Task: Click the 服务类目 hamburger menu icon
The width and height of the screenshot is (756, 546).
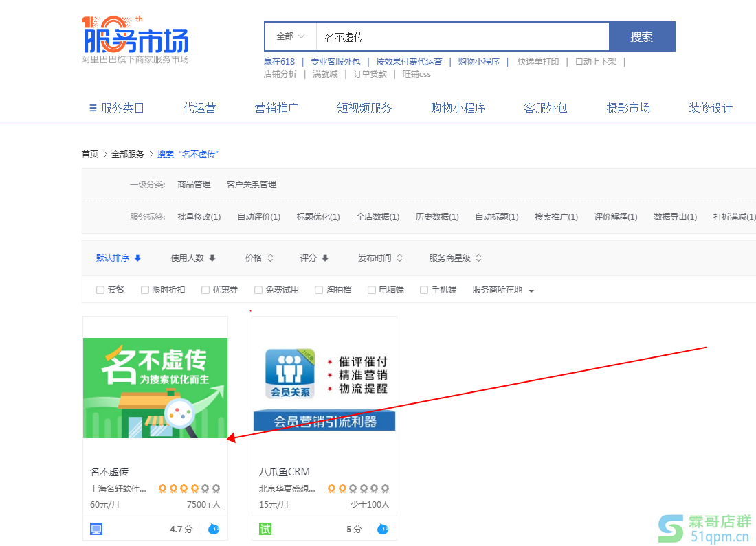Action: coord(93,109)
